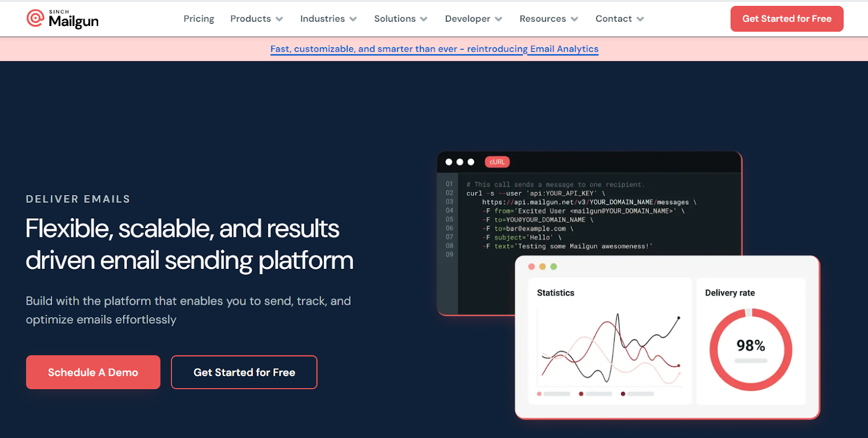Viewport: 868px width, 438px height.
Task: Open the Products menu
Action: 250,18
